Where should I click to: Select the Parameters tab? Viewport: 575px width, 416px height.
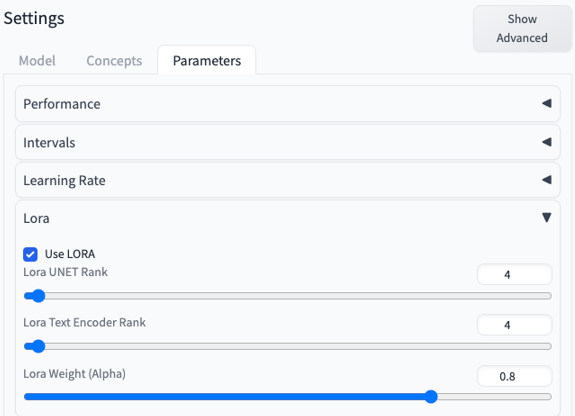click(207, 61)
